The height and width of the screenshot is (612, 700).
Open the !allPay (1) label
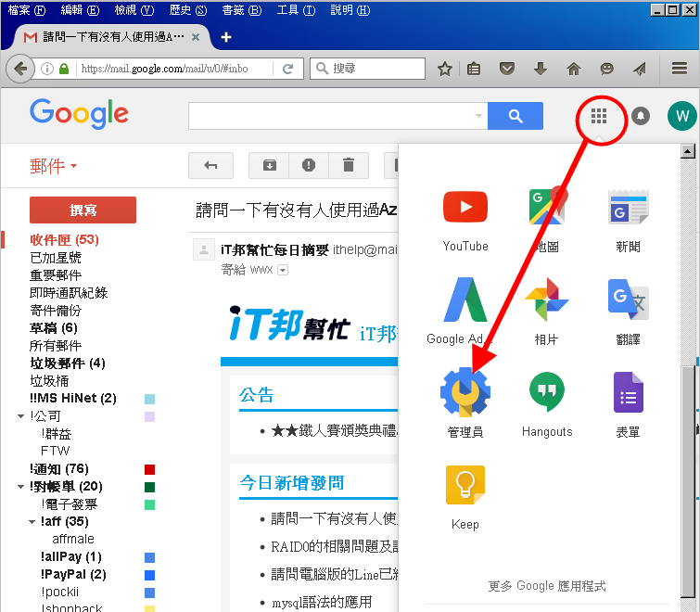click(71, 557)
